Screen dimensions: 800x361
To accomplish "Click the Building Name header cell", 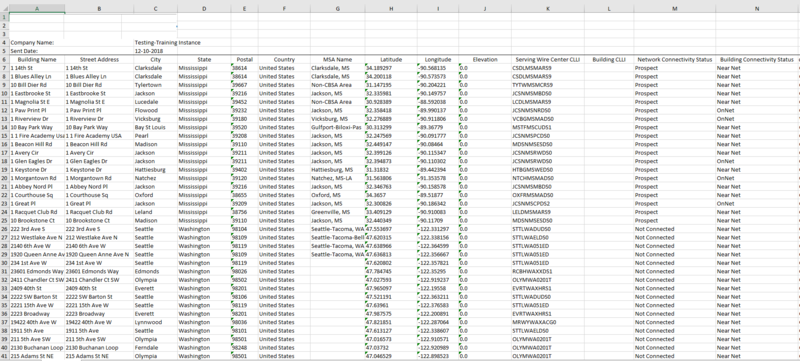I will coord(37,60).
